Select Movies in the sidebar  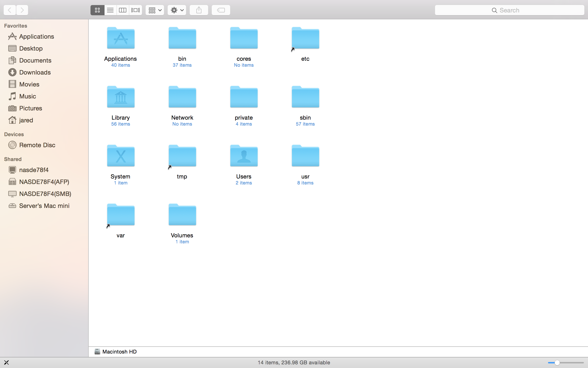tap(44, 84)
